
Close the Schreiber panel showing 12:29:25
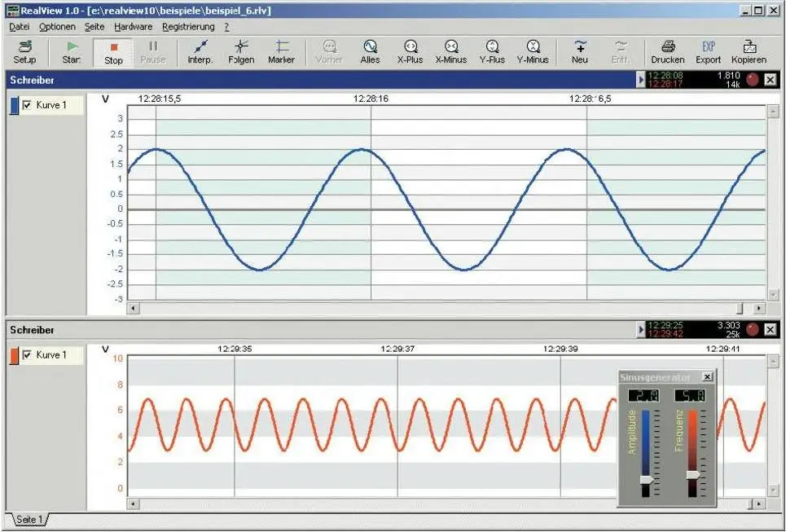click(771, 329)
